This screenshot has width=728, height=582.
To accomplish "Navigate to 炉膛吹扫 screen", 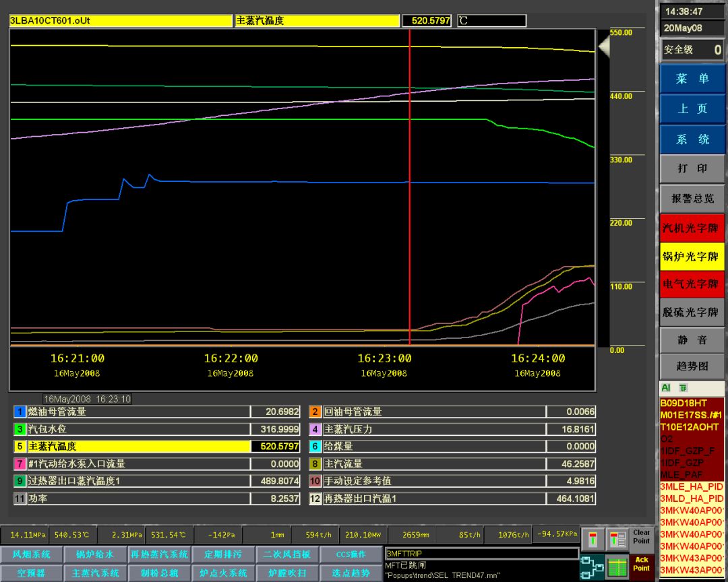I will click(287, 573).
